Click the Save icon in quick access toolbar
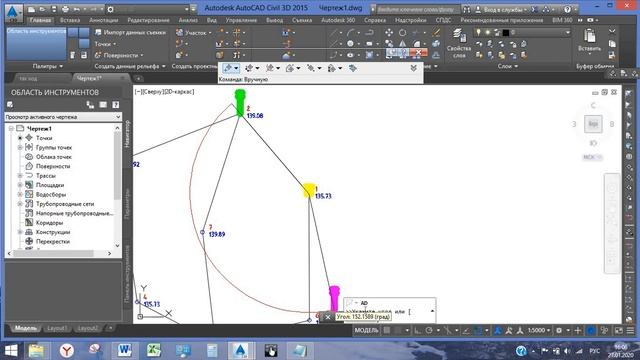The height and width of the screenshot is (360, 640). (53, 9)
